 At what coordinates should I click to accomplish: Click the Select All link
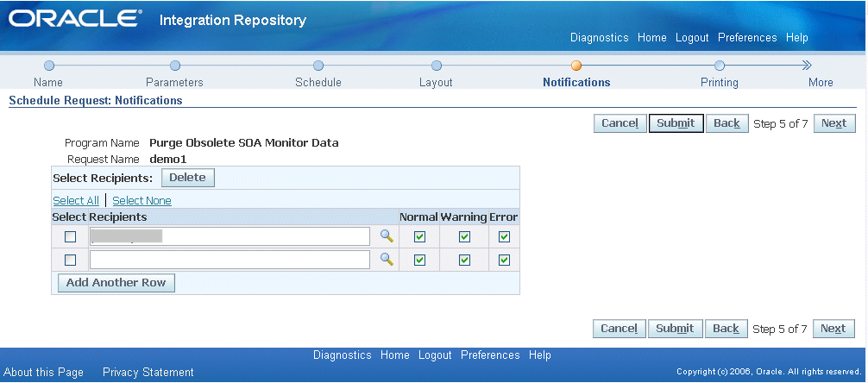76,200
